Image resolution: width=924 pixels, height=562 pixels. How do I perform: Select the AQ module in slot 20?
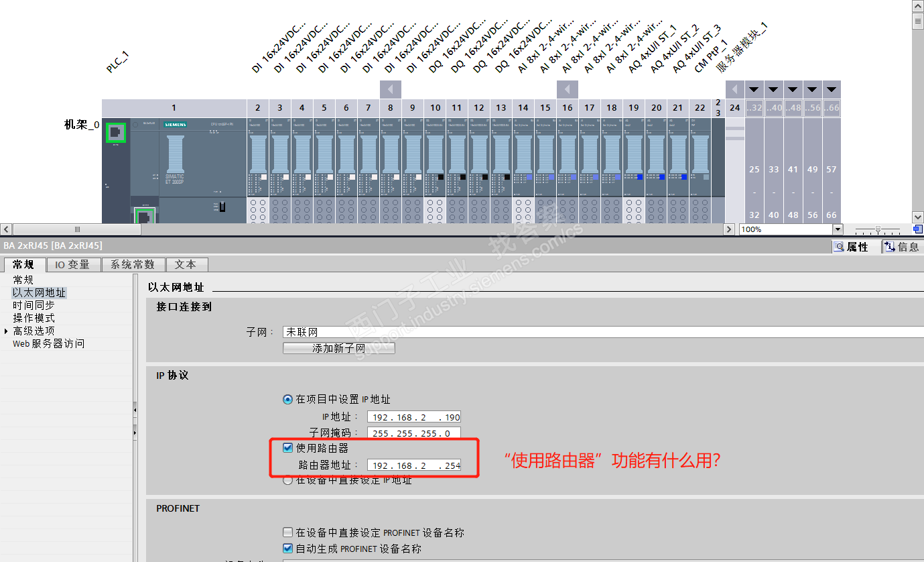pyautogui.click(x=656, y=170)
